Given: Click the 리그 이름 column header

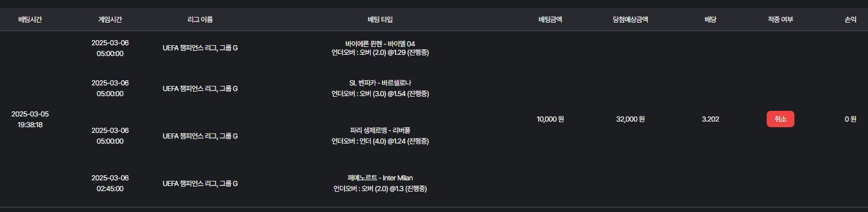Looking at the screenshot, I should coord(200,19).
